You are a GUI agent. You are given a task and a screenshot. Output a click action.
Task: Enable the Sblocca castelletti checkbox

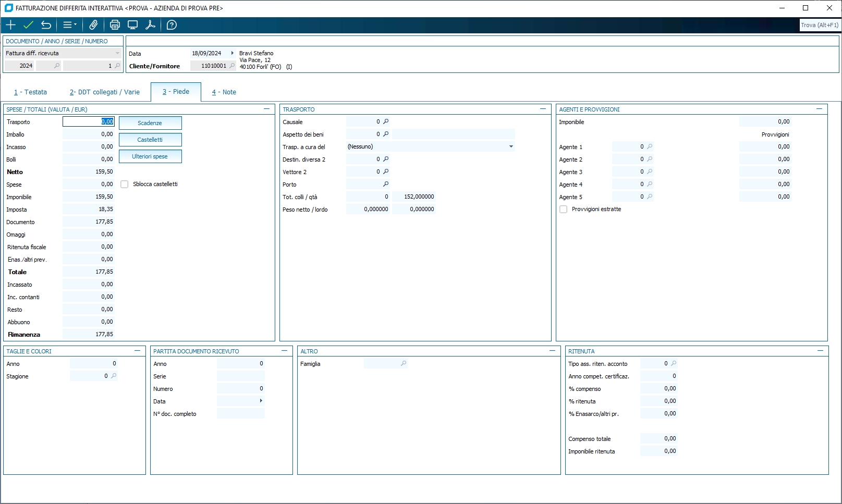[125, 184]
